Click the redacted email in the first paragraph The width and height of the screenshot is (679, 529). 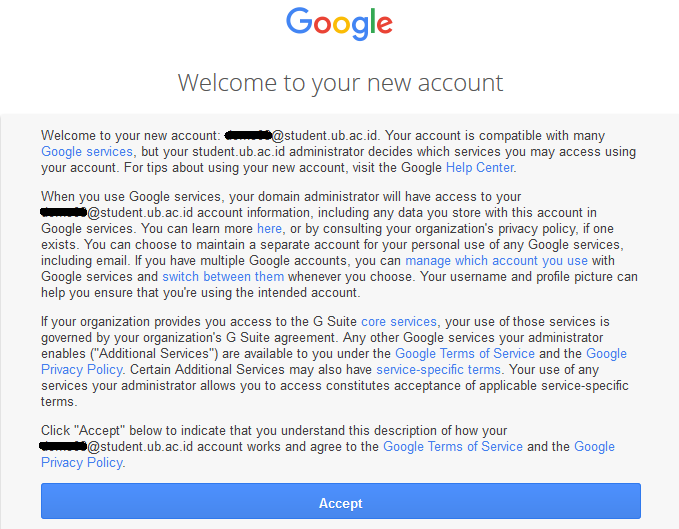click(248, 135)
